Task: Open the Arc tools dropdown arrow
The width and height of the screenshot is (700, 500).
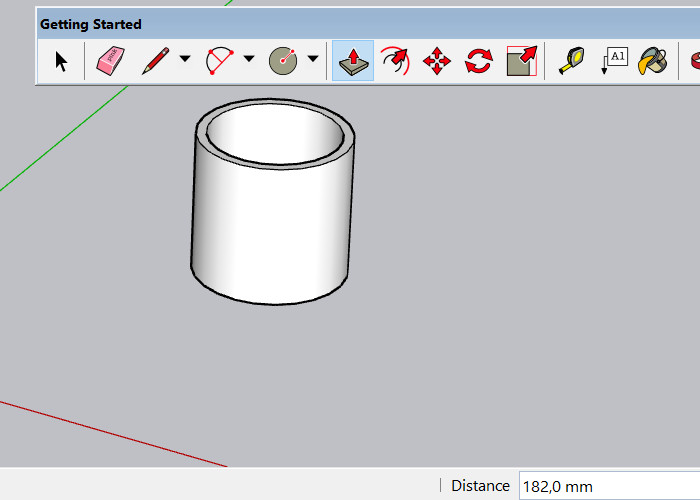Action: tap(249, 60)
